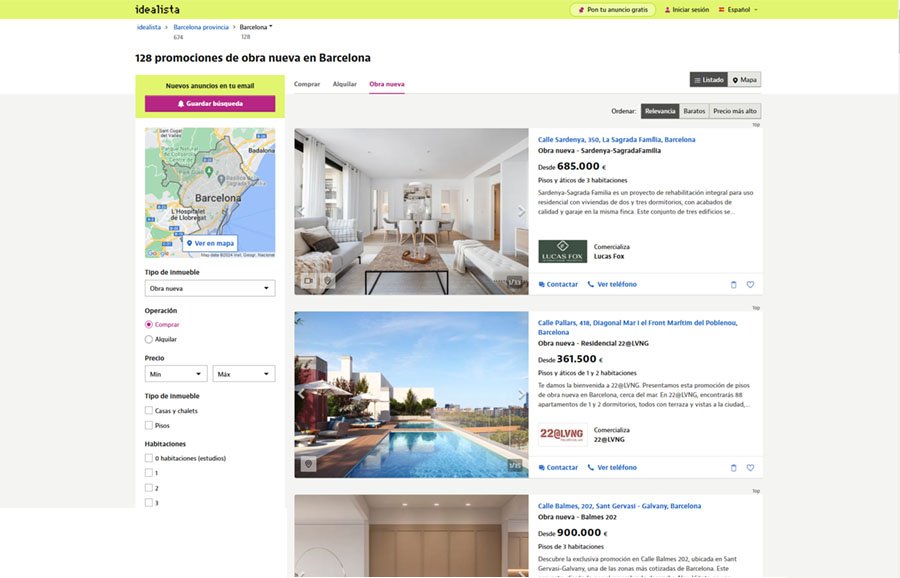Viewport: 900px width, 578px height.
Task: Click the Guardar búsqueda button
Action: tap(210, 104)
